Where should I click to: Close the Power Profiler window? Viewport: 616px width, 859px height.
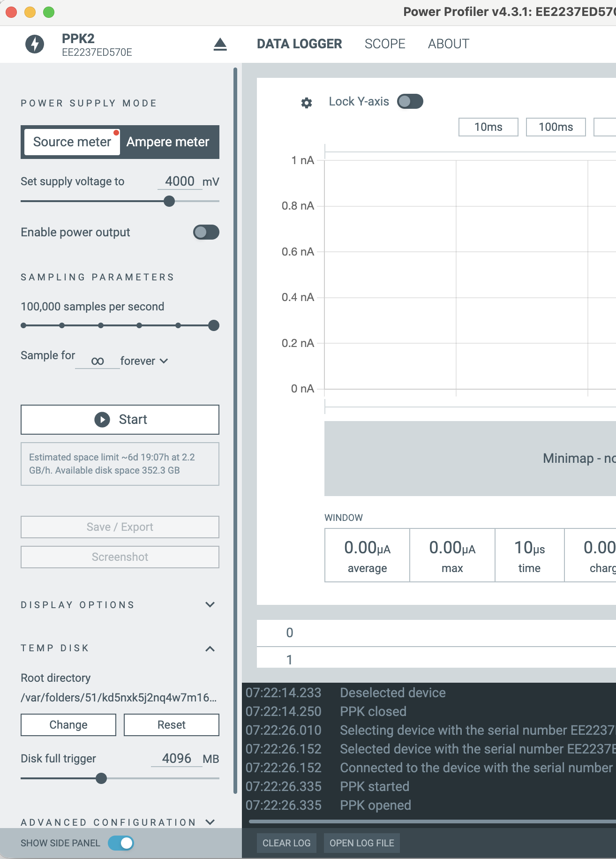tap(11, 12)
